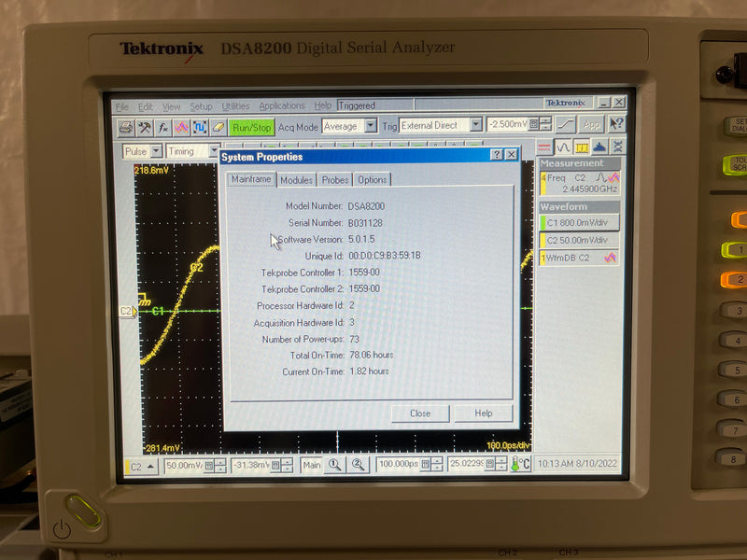Click the C2 channel marker on graticule
The width and height of the screenshot is (747, 560).
click(128, 312)
